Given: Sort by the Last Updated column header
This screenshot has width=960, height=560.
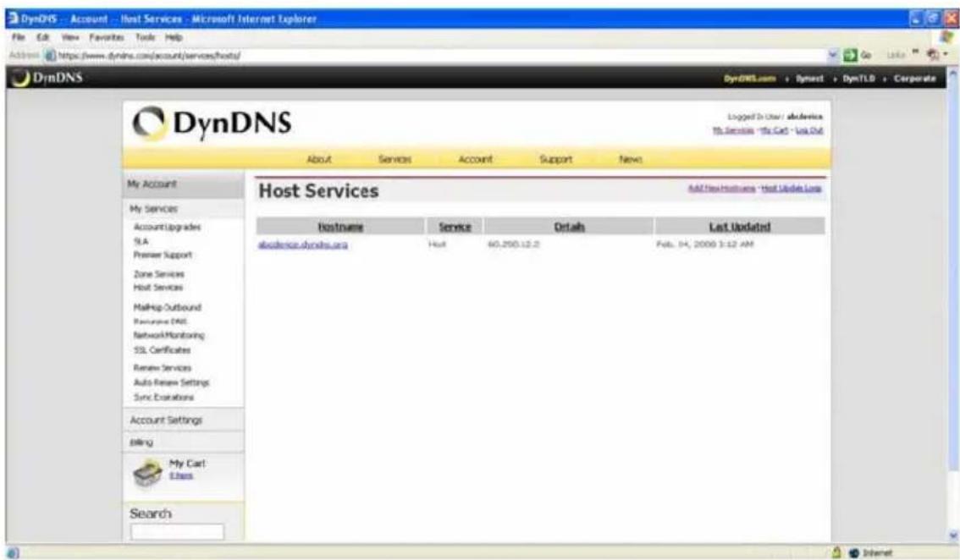Looking at the screenshot, I should pos(740,227).
